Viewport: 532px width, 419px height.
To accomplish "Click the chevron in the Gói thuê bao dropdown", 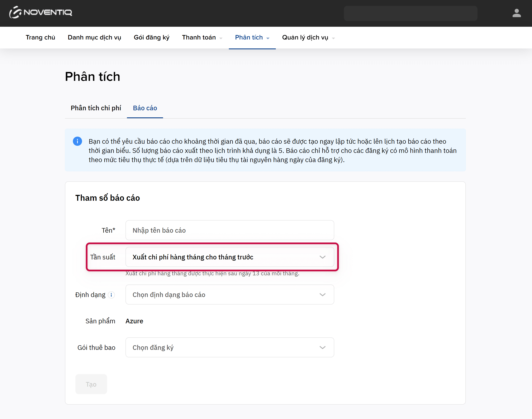I will click(x=322, y=348).
